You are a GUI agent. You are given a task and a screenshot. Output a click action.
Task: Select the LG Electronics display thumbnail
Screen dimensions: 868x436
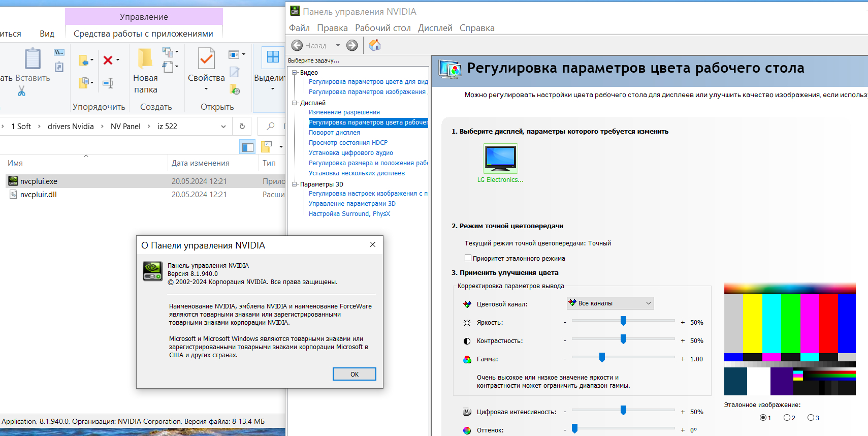[500, 159]
